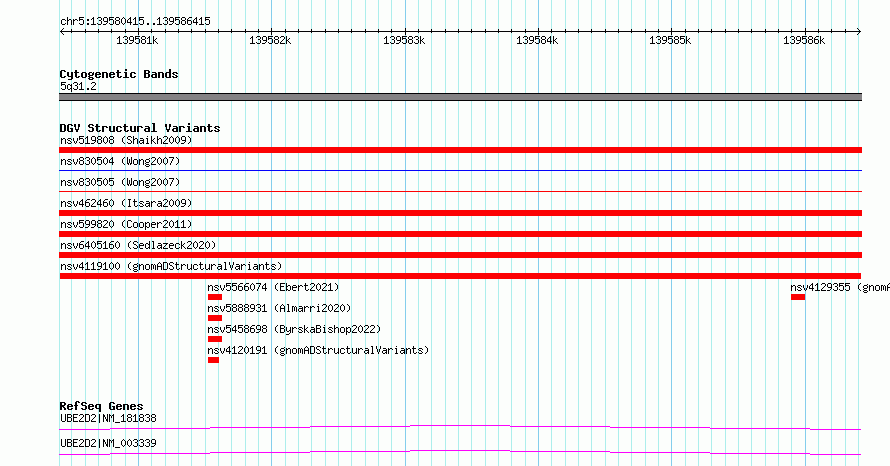Select the red bar under nsv5458698 (ByrskaBishop2022)

tap(215, 339)
